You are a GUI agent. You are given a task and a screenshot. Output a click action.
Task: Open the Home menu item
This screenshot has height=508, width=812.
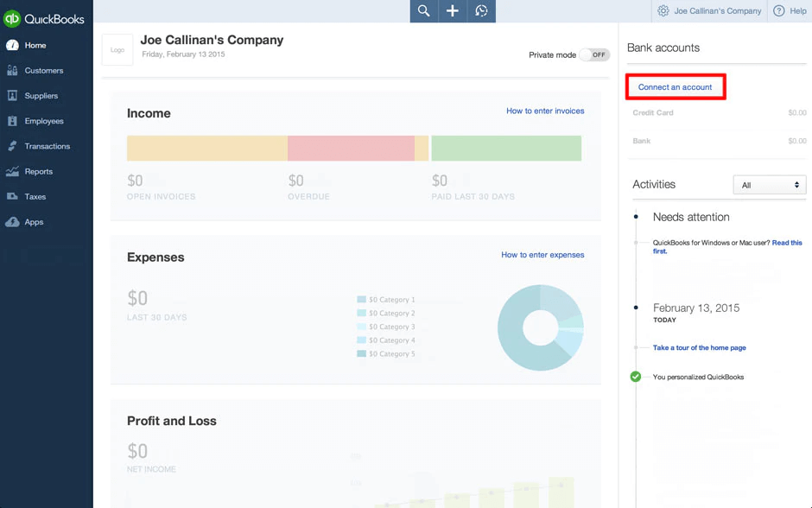(35, 46)
